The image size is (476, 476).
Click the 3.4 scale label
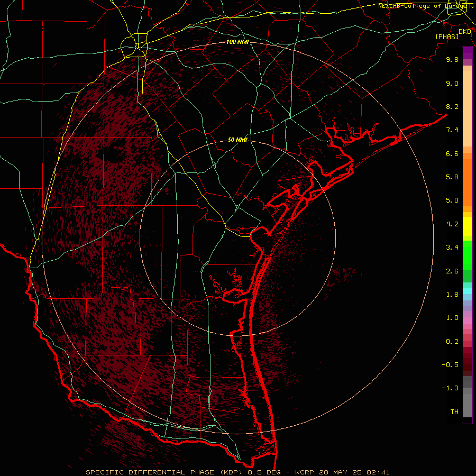[452, 248]
